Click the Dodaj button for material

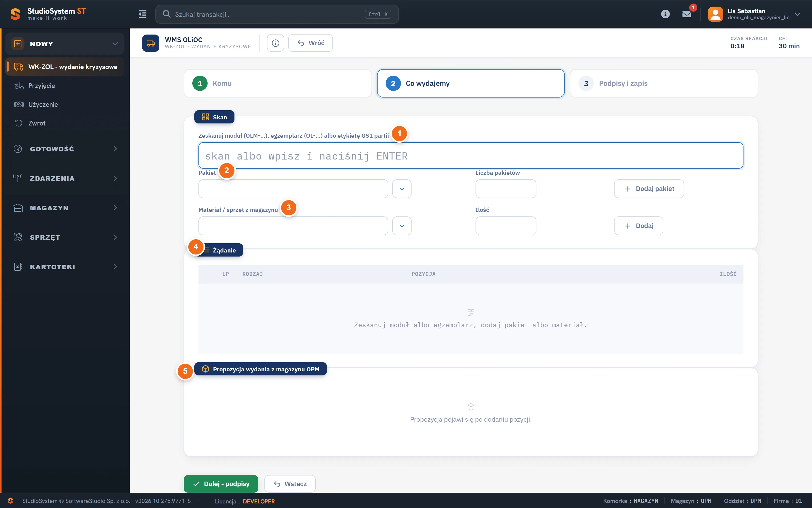638,226
